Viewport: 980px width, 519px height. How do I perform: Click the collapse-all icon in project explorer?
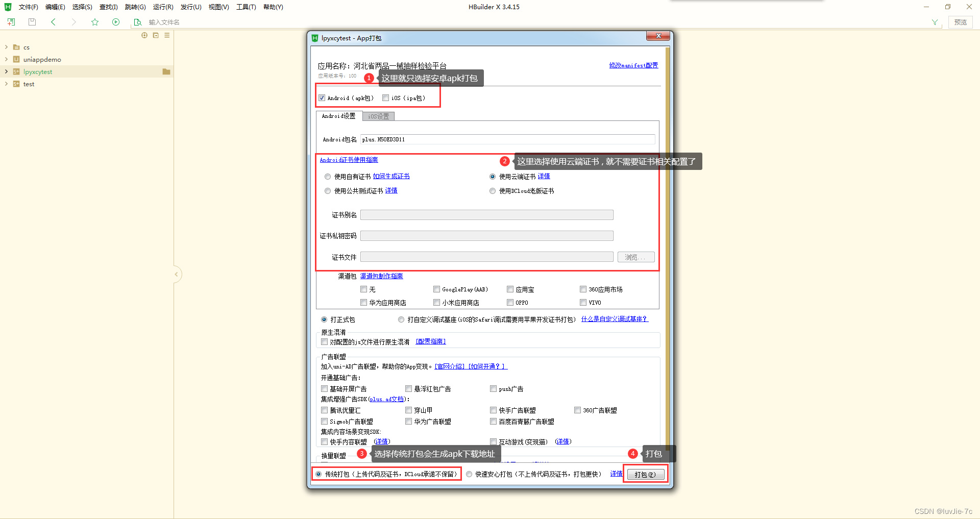pos(156,35)
